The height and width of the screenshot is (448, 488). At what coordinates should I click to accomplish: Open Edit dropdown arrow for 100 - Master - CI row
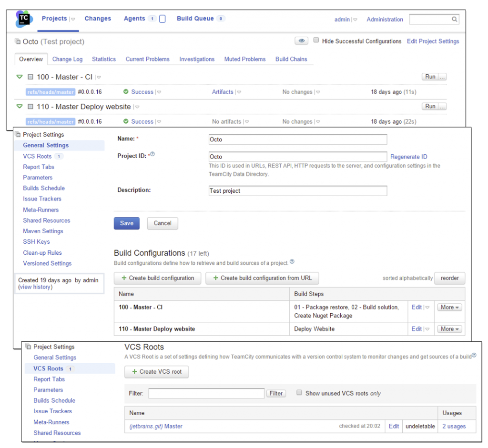427,308
